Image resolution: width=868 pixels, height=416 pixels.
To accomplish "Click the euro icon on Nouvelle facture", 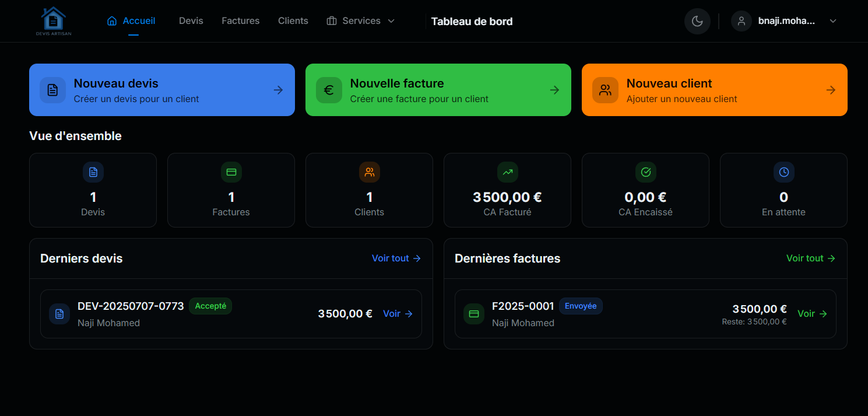I will [x=329, y=90].
